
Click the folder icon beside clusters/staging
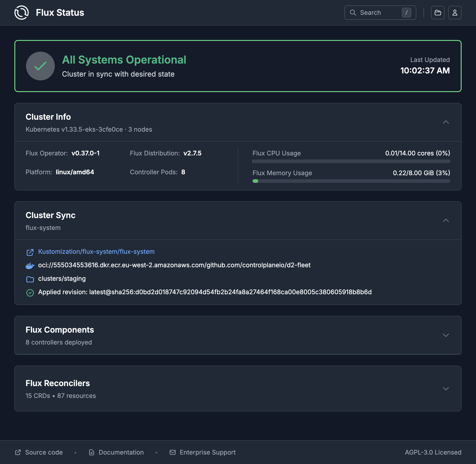(x=30, y=279)
